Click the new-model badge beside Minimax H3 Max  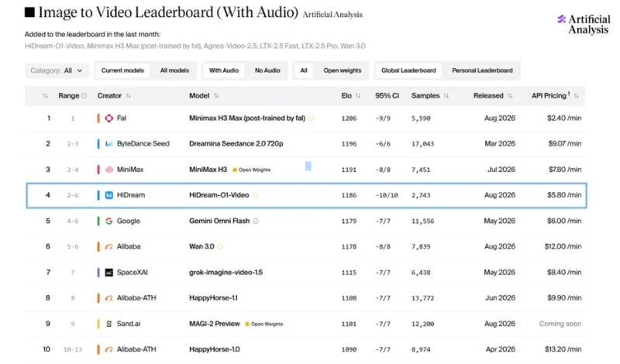pos(312,118)
